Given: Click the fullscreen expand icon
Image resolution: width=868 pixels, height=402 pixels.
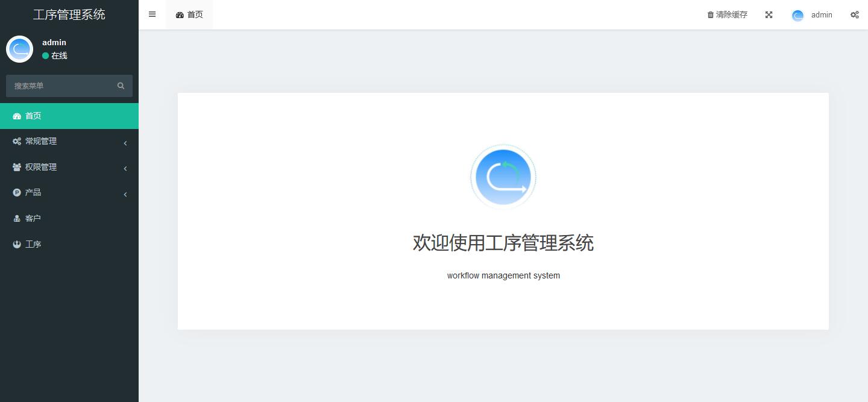Looking at the screenshot, I should pos(769,15).
